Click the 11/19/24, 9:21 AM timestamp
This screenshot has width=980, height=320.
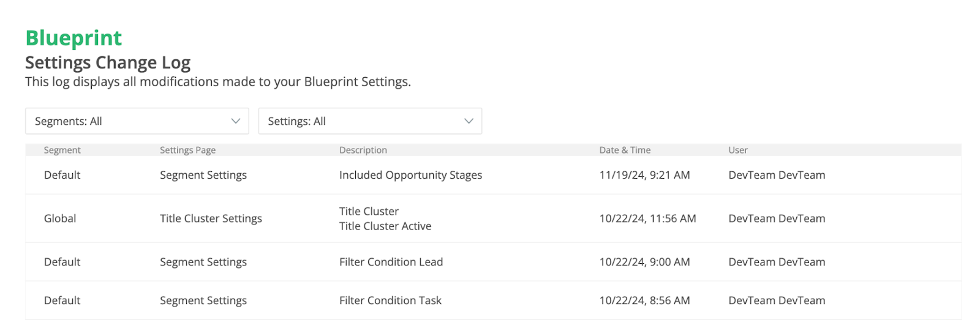[644, 175]
